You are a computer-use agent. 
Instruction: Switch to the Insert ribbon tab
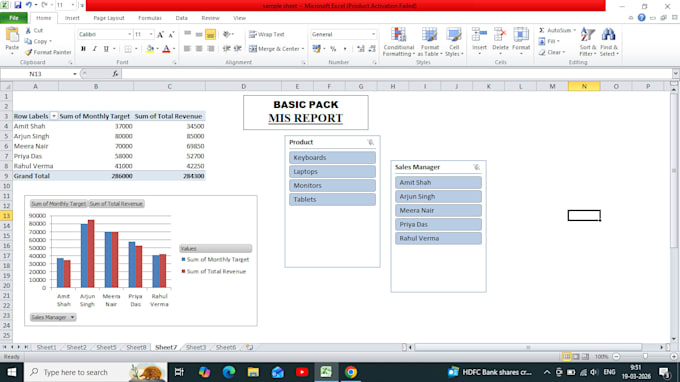tap(72, 18)
